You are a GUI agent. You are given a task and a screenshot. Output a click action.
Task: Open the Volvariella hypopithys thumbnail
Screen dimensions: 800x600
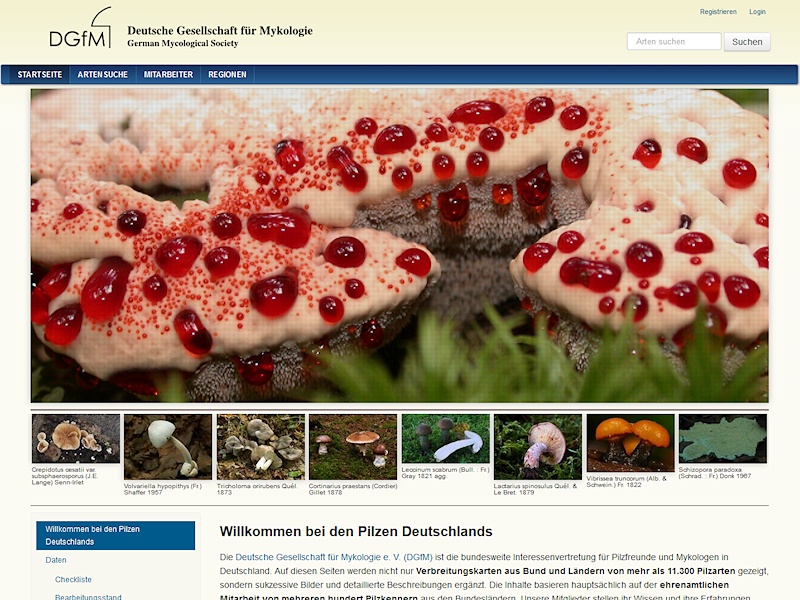tap(168, 447)
